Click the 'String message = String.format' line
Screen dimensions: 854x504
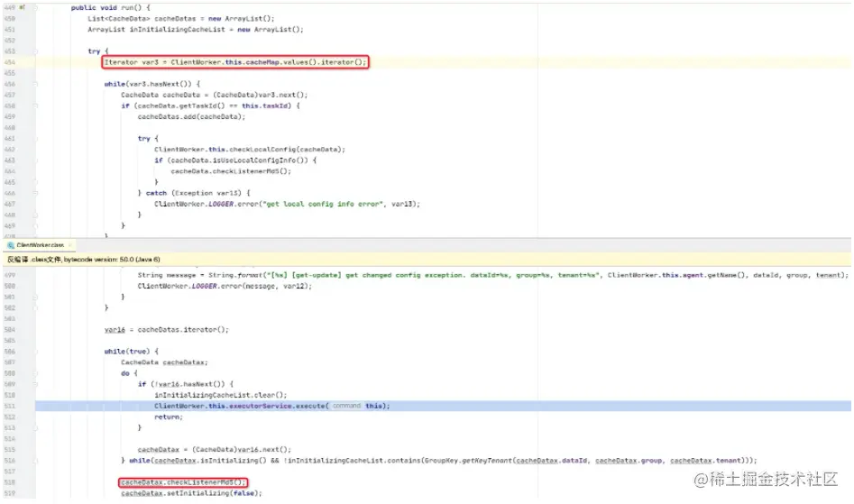[493, 275]
